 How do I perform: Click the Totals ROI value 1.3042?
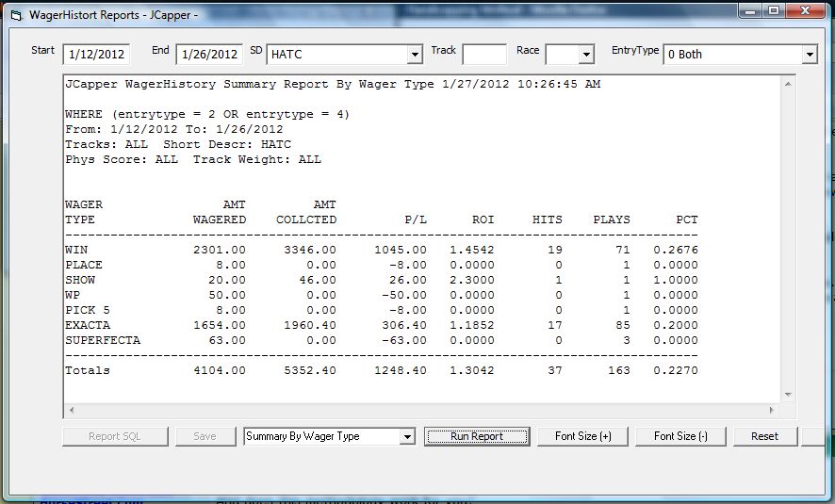tap(472, 370)
